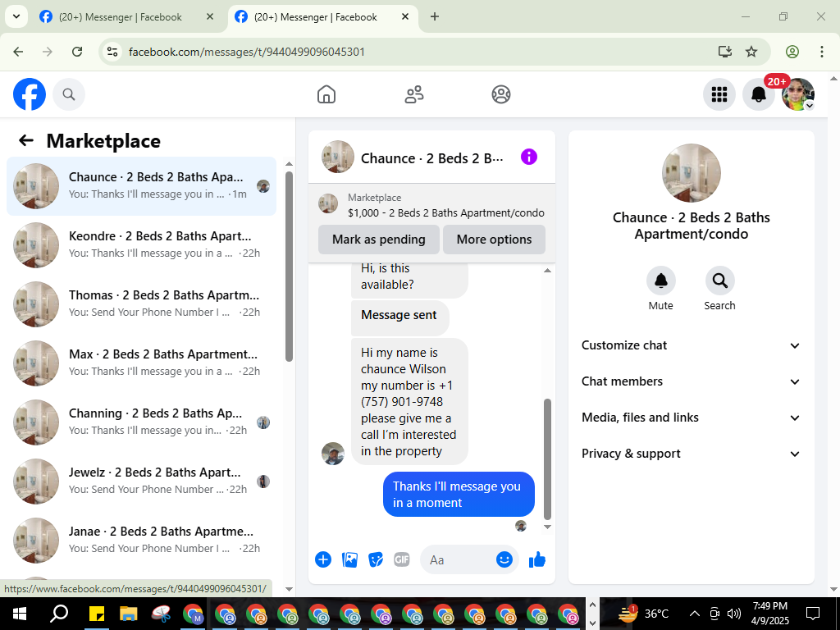Viewport: 840px width, 630px height.
Task: Open more actions plus icon in composer
Action: coord(323,559)
